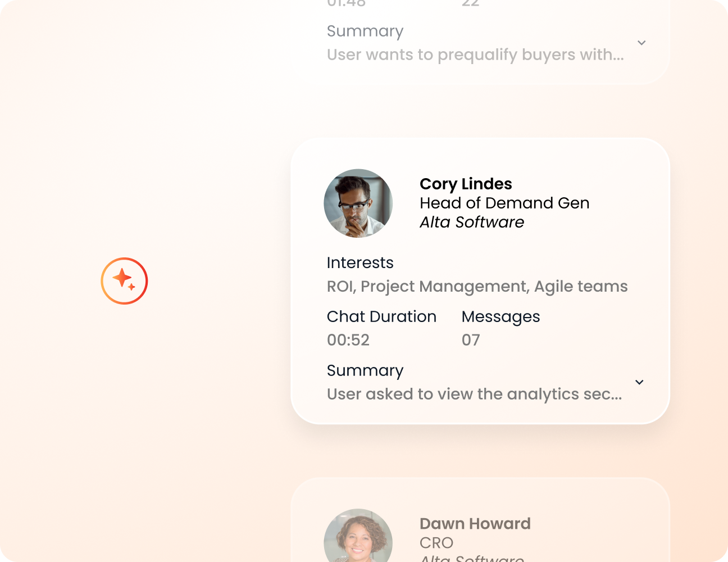Click the Interests label
This screenshot has height=562, width=728.
360,262
